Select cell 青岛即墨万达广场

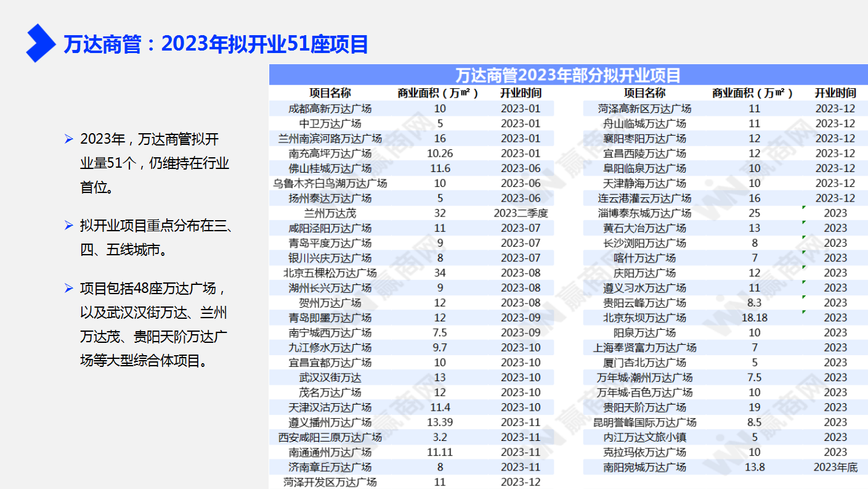click(x=330, y=318)
